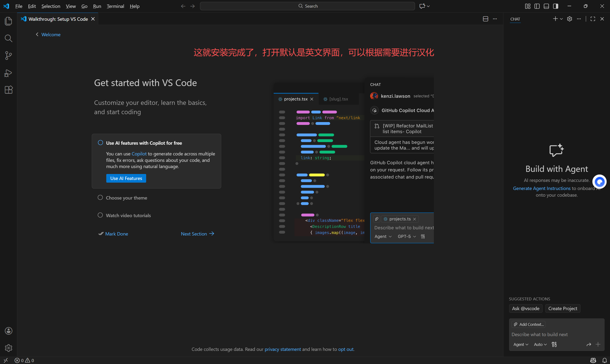Open the Copilot link in description
The height and width of the screenshot is (364, 610).
(x=139, y=154)
